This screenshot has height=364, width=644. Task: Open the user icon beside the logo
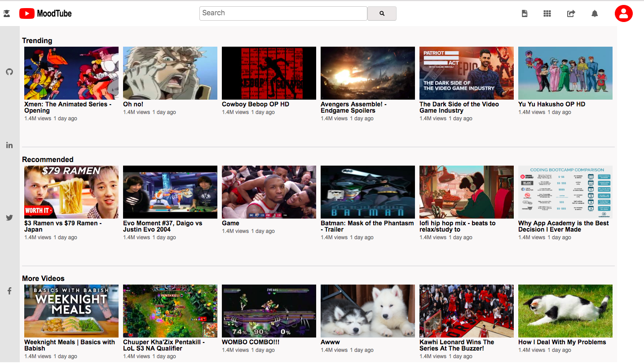(x=7, y=14)
